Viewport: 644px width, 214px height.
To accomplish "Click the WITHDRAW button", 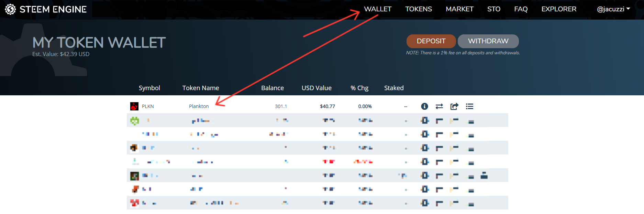I will coord(488,41).
